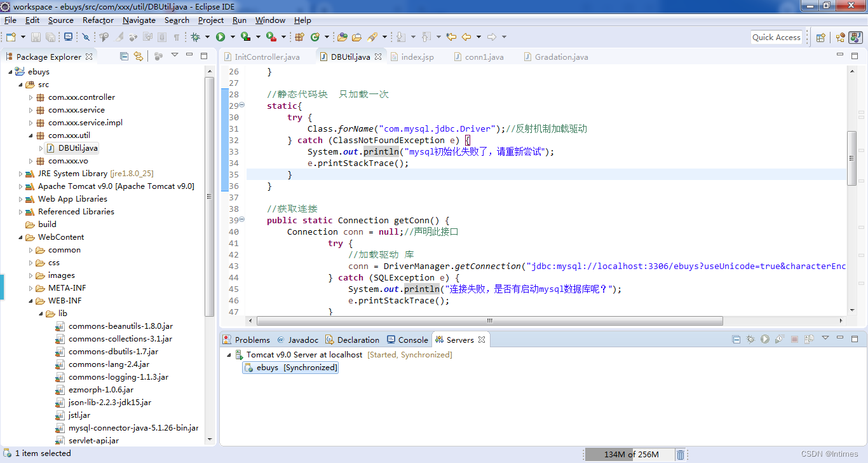Viewport: 868px width, 463px height.
Task: Close the DBUtil.java tab
Action: [378, 57]
